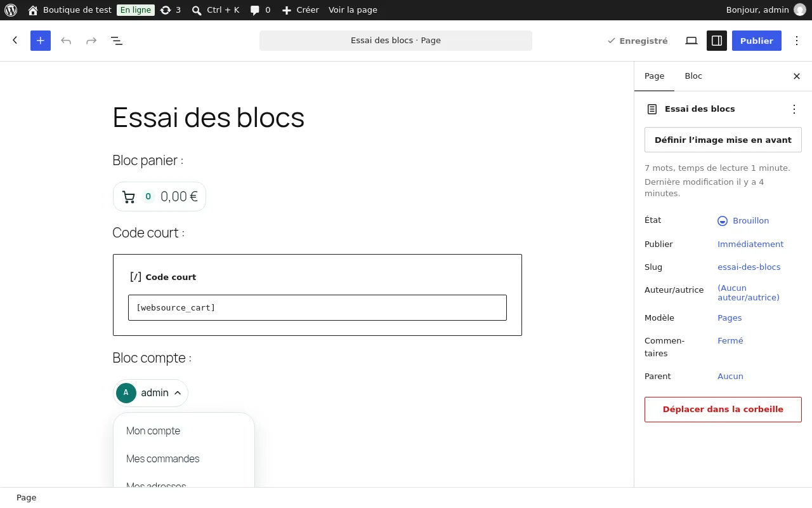This screenshot has width=812, height=508.
Task: Open the document overview list view
Action: 117,41
